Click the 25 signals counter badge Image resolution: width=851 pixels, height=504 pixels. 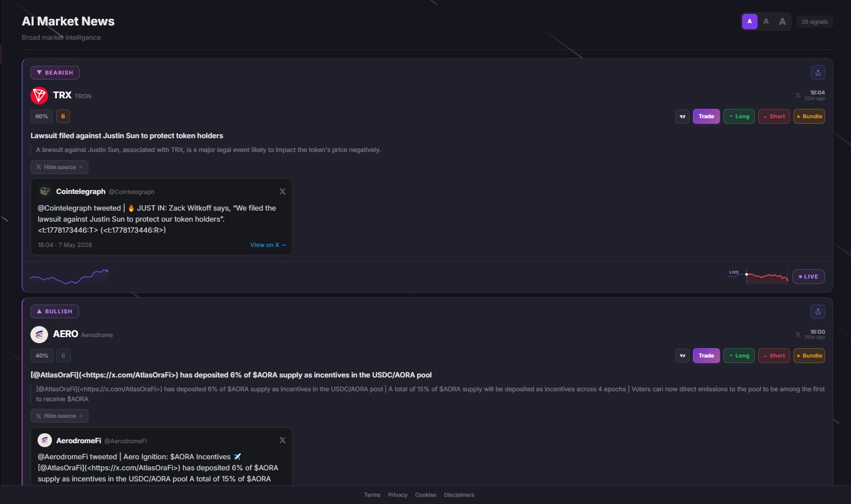815,22
